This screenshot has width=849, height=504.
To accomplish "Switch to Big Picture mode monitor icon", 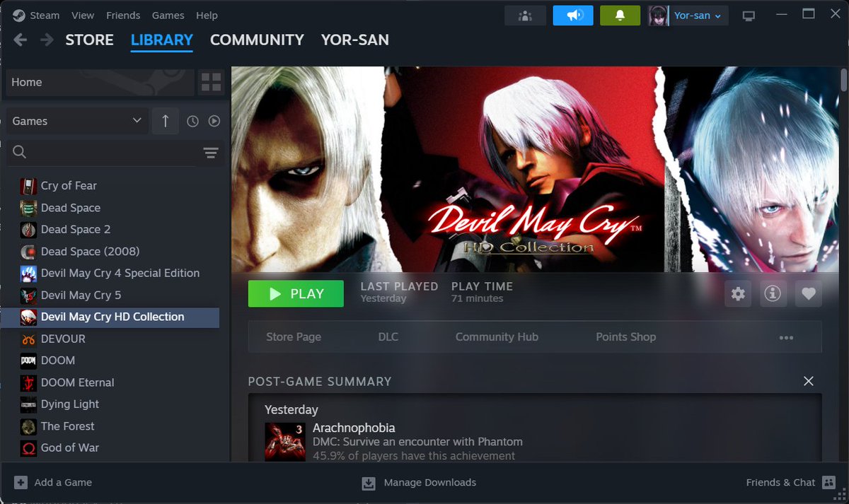I will point(749,16).
